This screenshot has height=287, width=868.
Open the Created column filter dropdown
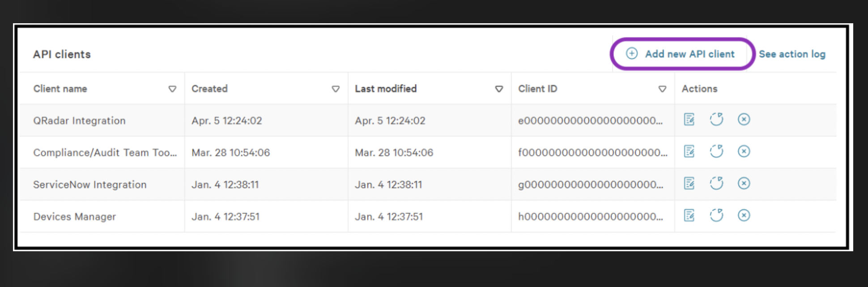tap(336, 89)
